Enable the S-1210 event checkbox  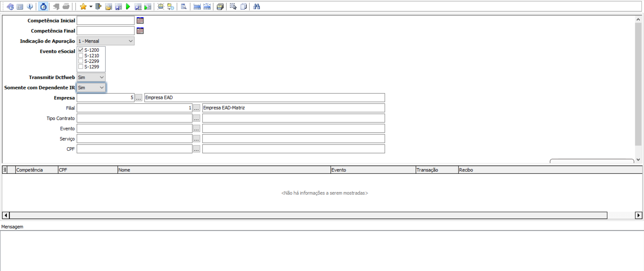point(81,56)
